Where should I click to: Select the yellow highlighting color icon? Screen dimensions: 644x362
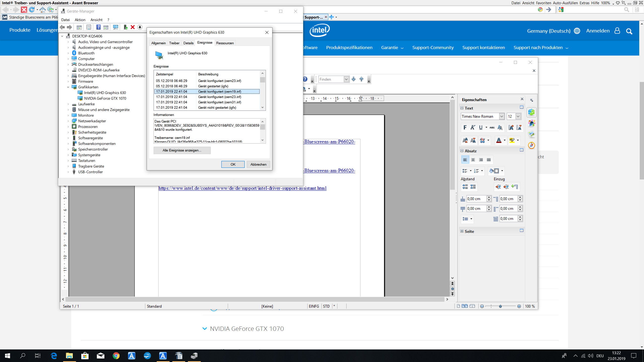(513, 140)
